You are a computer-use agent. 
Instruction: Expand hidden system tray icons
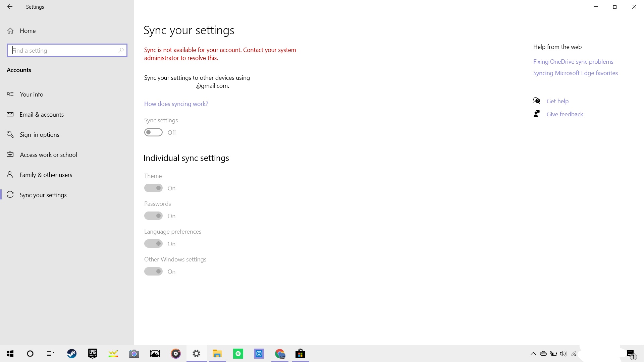533,354
